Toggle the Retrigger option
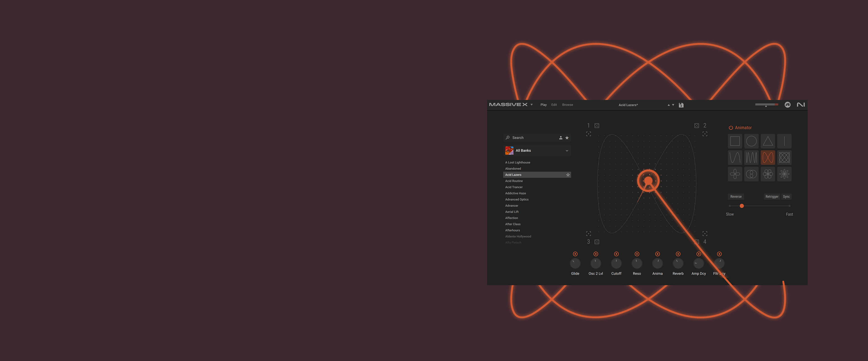The height and width of the screenshot is (361, 868). pyautogui.click(x=772, y=197)
